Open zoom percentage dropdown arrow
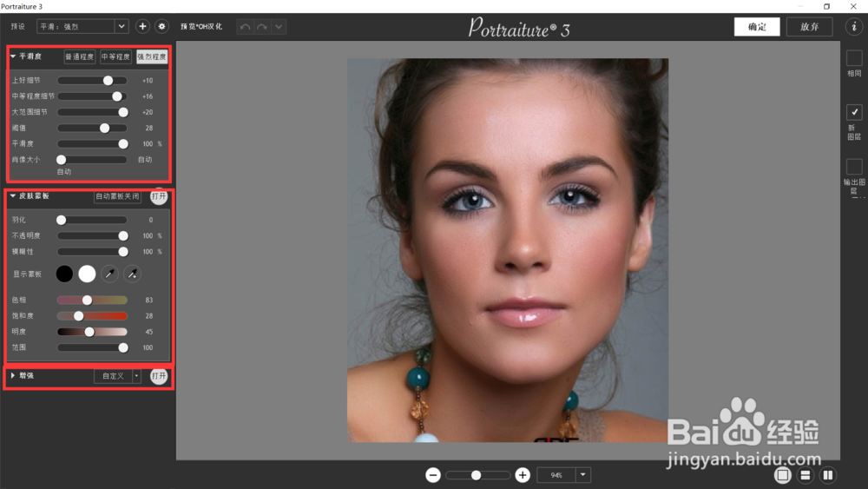 tap(582, 474)
